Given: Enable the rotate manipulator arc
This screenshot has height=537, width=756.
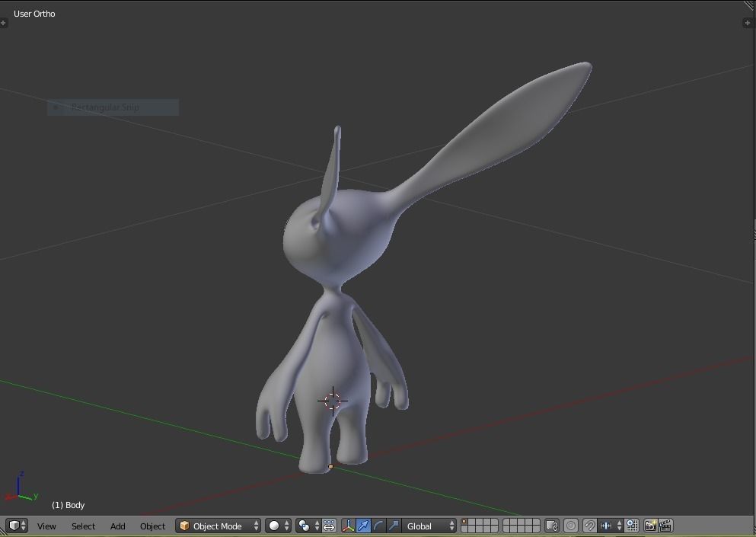Looking at the screenshot, I should point(378,526).
